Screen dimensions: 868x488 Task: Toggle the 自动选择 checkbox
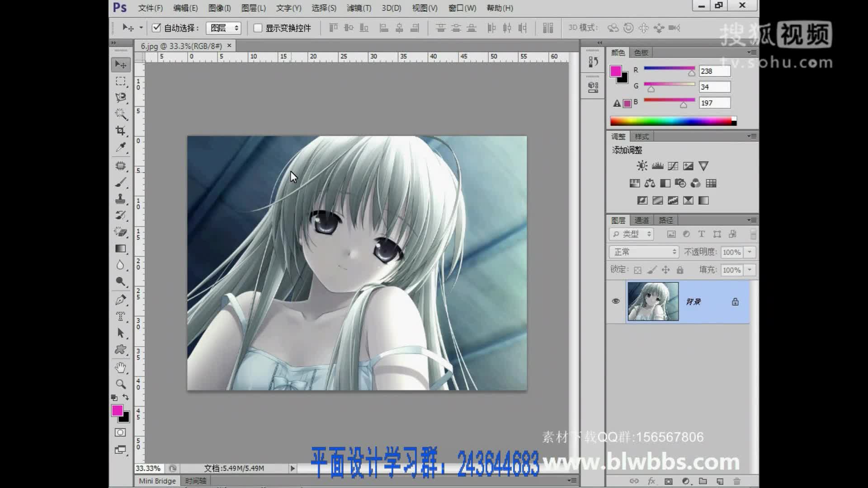click(156, 28)
